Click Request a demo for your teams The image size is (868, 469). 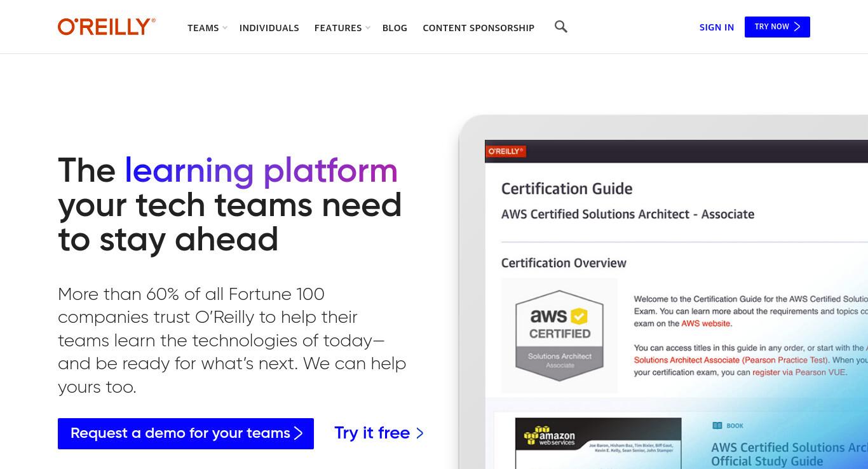[186, 433]
